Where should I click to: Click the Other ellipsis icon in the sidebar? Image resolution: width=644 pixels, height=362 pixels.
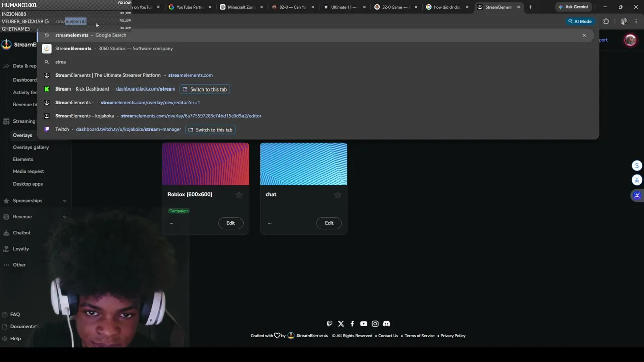click(6, 265)
